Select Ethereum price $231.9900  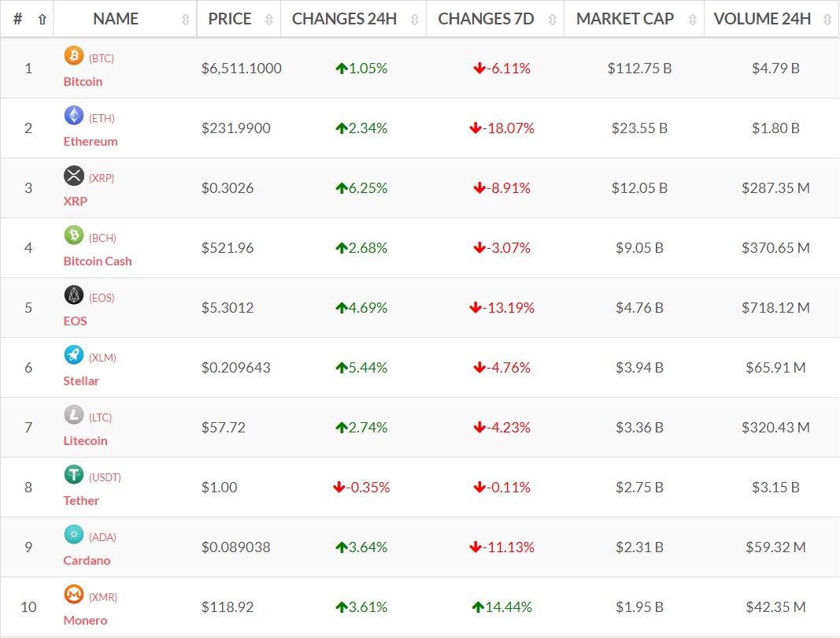tap(236, 128)
